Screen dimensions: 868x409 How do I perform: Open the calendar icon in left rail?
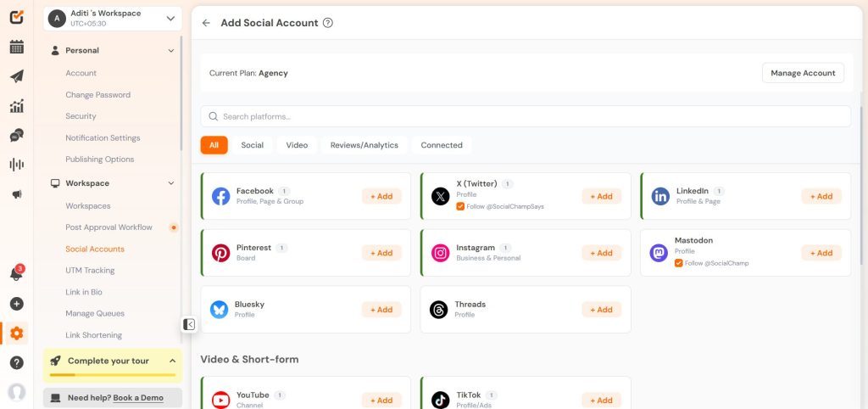[x=17, y=47]
